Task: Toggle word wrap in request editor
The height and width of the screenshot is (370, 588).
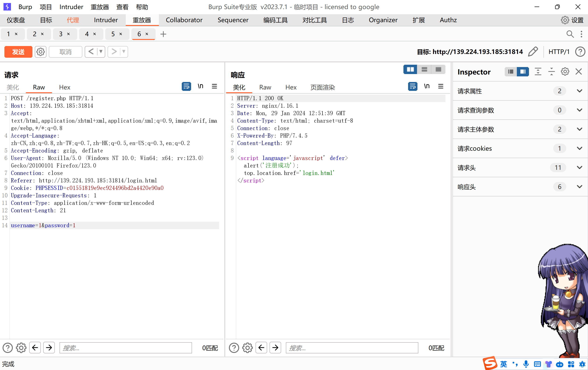Action: click(x=186, y=86)
